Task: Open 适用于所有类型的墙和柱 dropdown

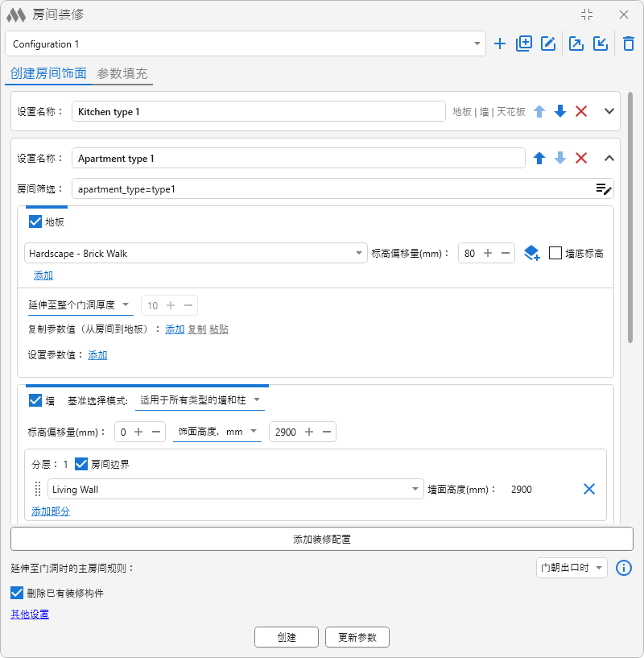Action: [200, 400]
